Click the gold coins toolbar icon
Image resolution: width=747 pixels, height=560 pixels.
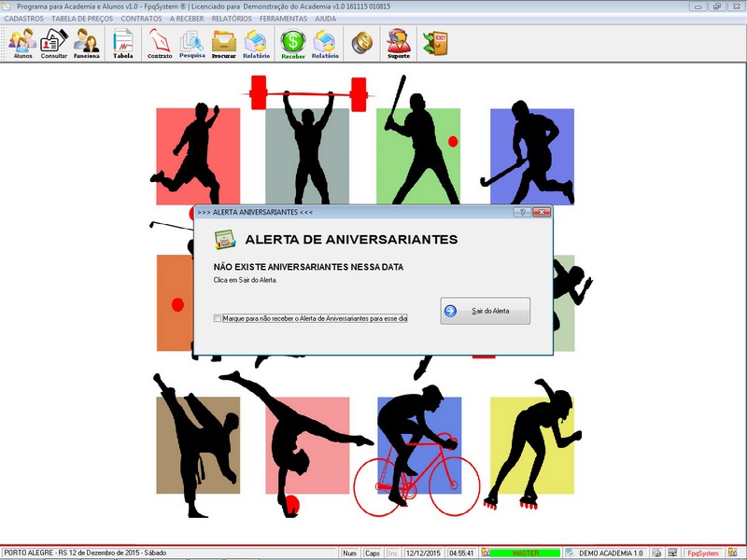tap(362, 43)
